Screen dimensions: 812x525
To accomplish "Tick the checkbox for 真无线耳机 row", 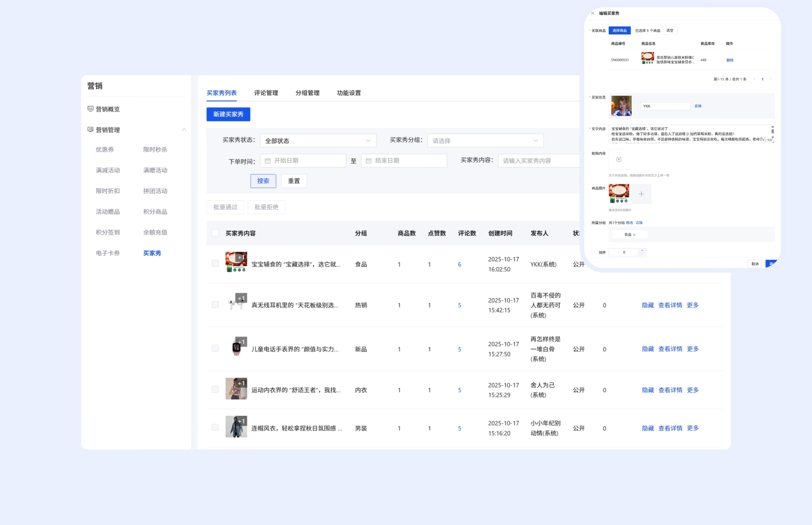I will click(x=215, y=305).
